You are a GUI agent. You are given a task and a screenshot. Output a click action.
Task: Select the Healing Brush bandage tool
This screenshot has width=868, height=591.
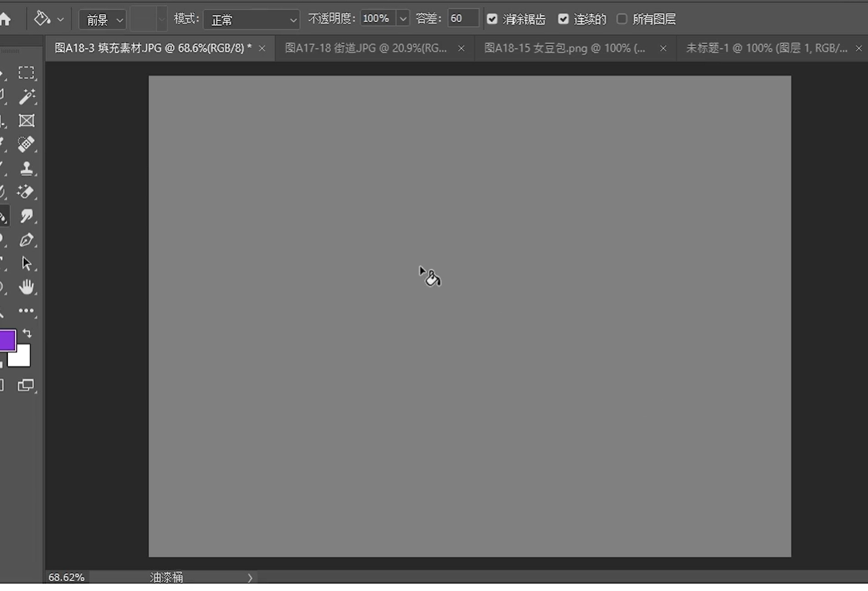click(27, 145)
